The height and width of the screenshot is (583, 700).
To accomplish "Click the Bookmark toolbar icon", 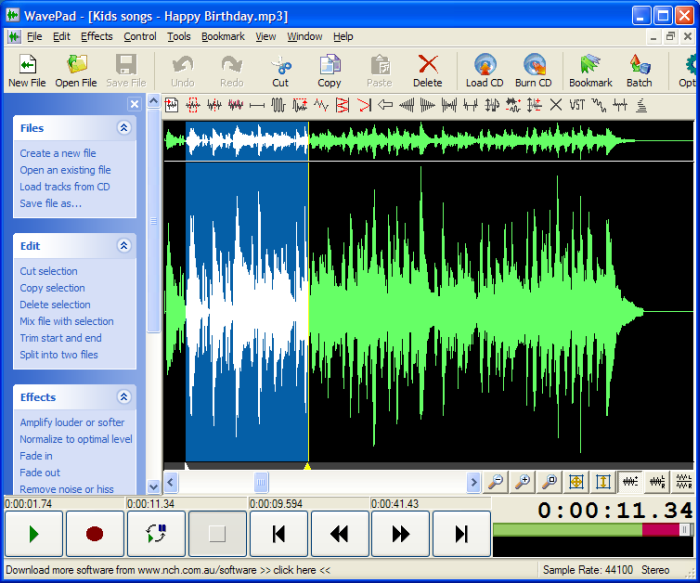I will [x=591, y=71].
